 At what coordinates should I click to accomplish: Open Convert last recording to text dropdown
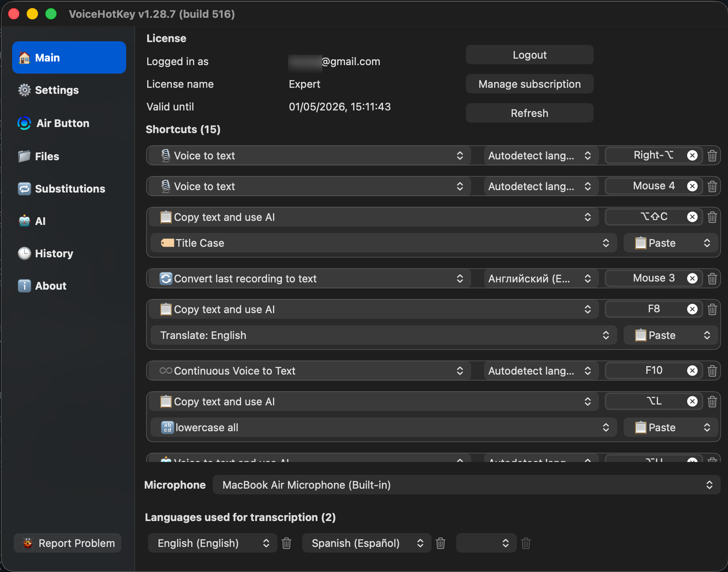click(x=309, y=279)
